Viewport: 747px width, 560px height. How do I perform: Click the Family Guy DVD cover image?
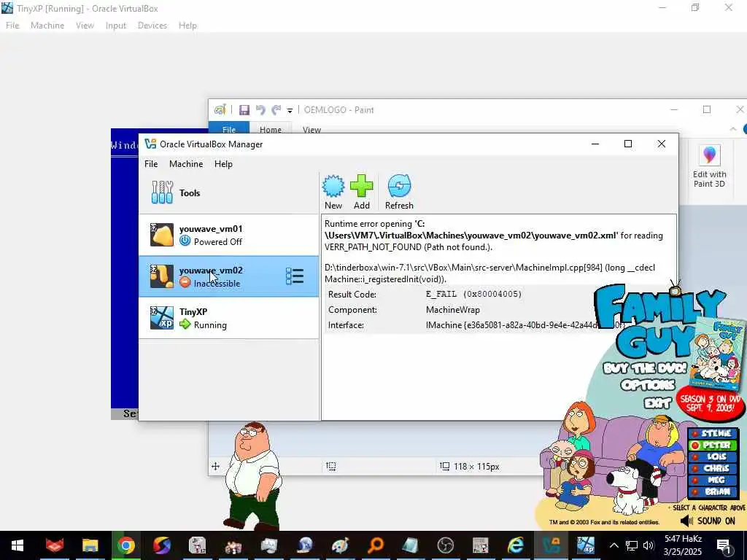click(718, 354)
